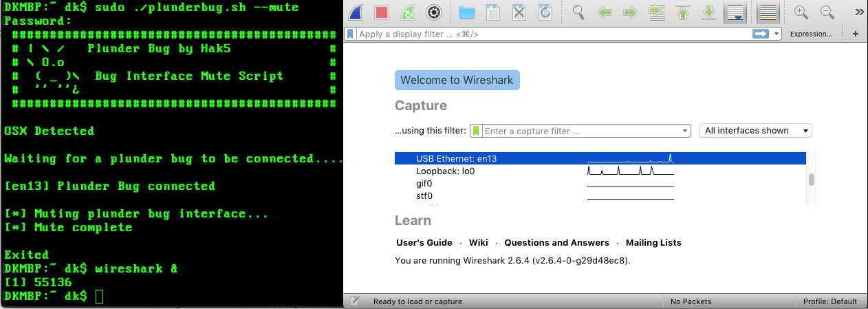This screenshot has height=309, width=868.
Task: Open All interfaces shown dropdown
Action: pyautogui.click(x=755, y=131)
